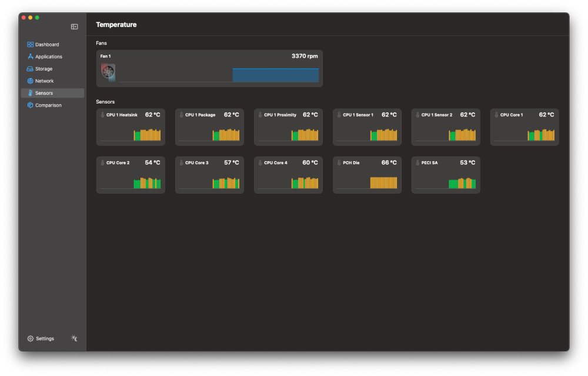Select the Storage drive icon
The image size is (588, 376).
30,69
